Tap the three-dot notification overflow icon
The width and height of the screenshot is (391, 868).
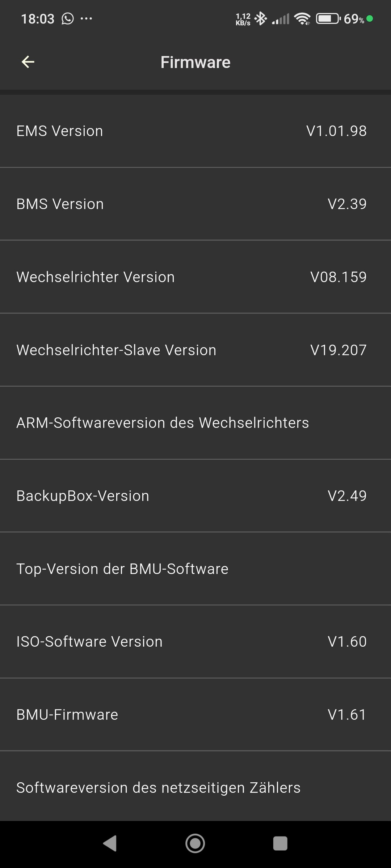click(86, 18)
